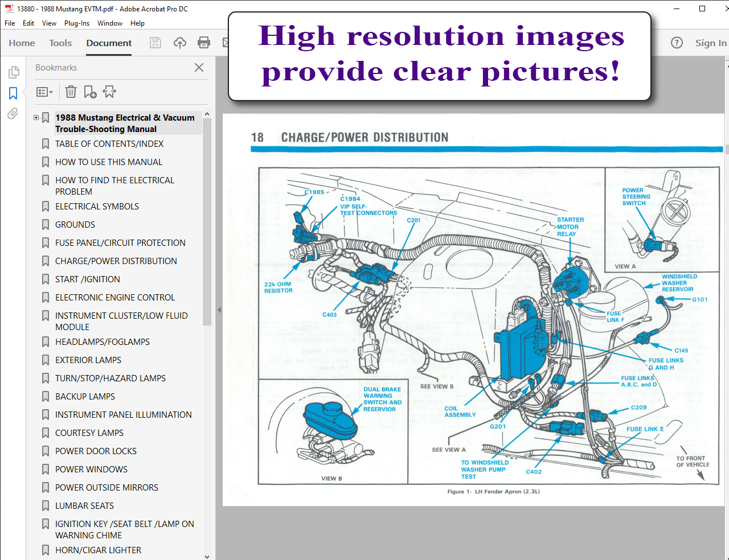Open HOW TO USE THIS MANUAL bookmark

point(109,162)
